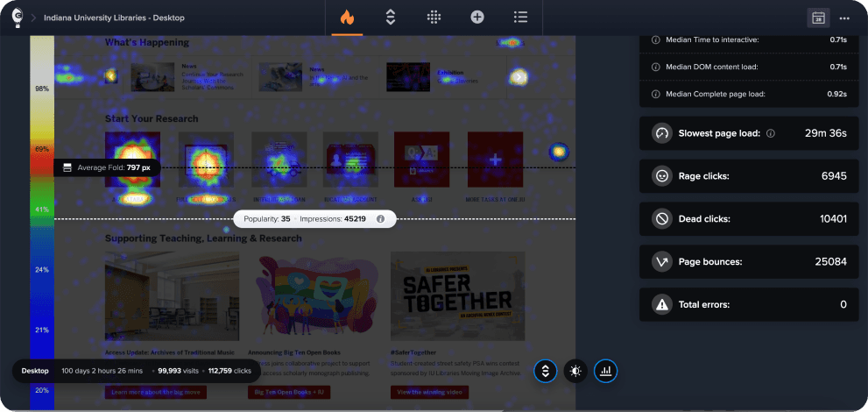Screen dimensions: 868x412
Task: Click the 98% point on scroll color scale
Action: point(42,89)
